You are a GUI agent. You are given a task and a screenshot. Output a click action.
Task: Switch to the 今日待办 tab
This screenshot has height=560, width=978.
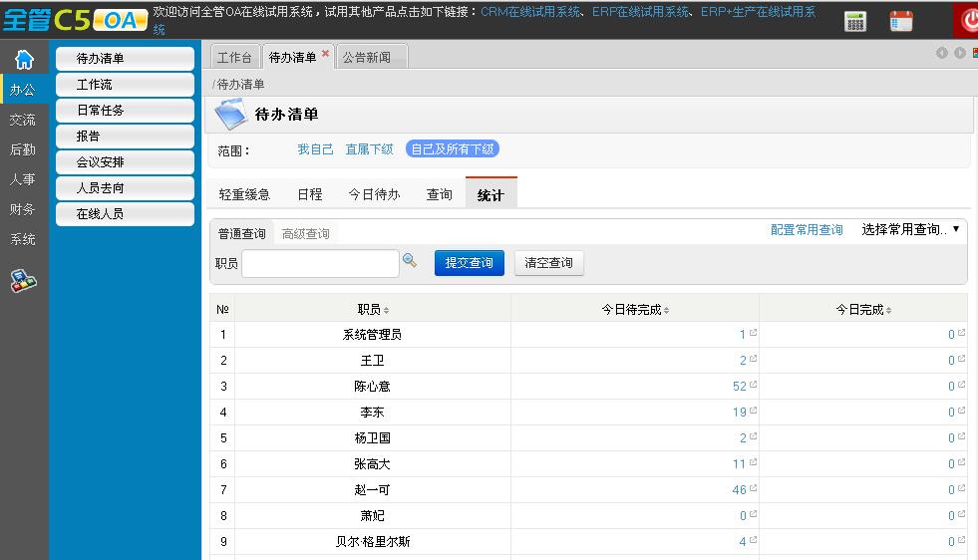click(374, 194)
